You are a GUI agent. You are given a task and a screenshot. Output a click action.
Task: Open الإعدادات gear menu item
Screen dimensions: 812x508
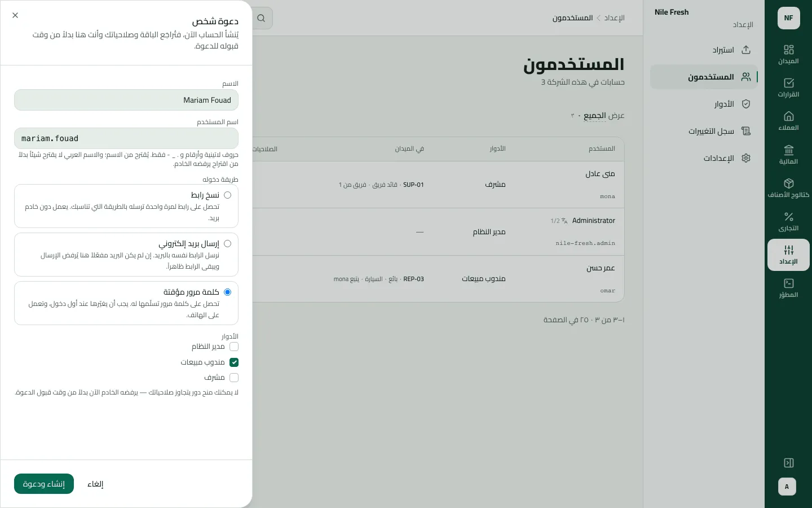pos(704,158)
